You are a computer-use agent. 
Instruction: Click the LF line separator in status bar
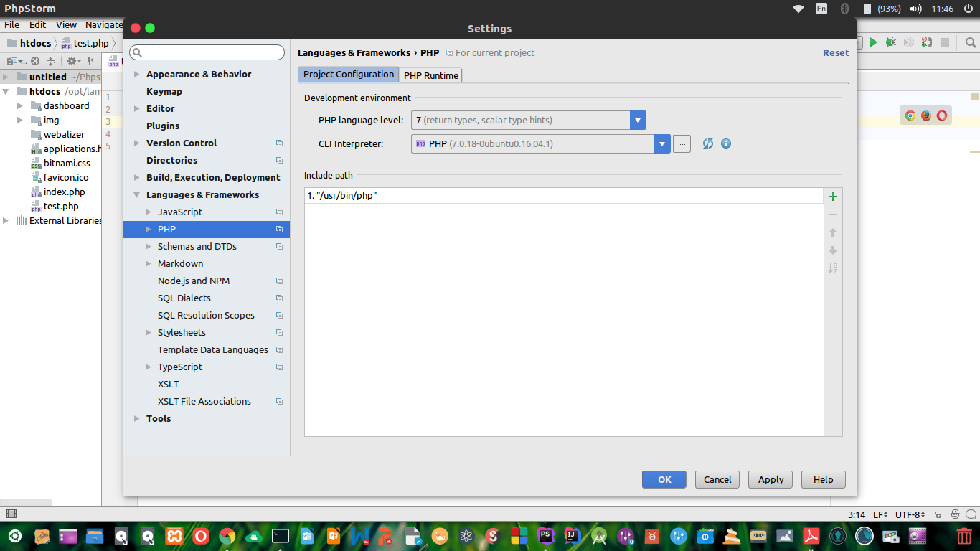[880, 514]
